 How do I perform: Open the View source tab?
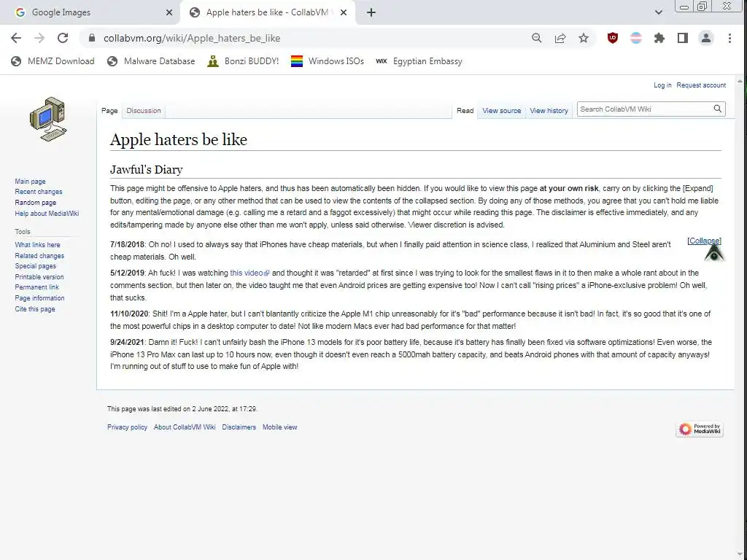tap(502, 111)
